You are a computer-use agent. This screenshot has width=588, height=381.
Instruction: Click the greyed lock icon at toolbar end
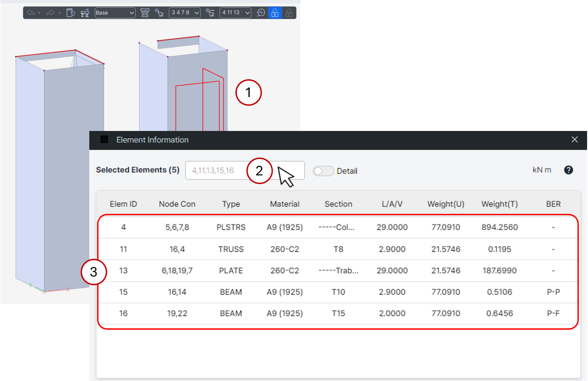click(289, 13)
